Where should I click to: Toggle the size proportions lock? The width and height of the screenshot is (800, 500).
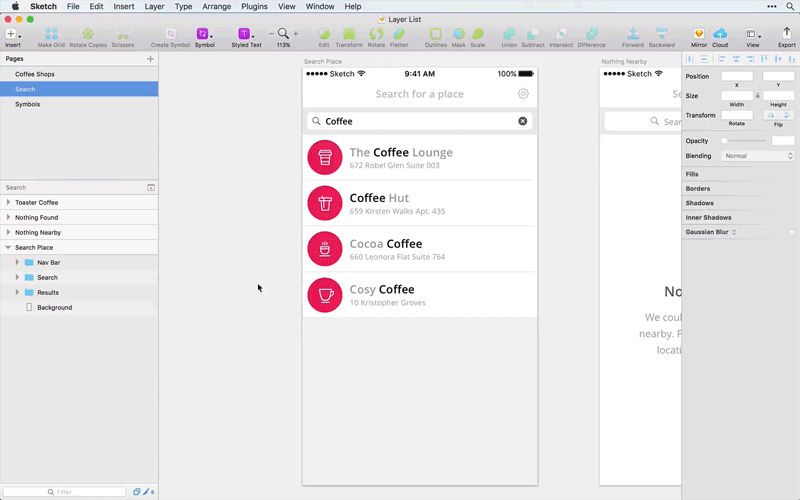click(x=757, y=96)
